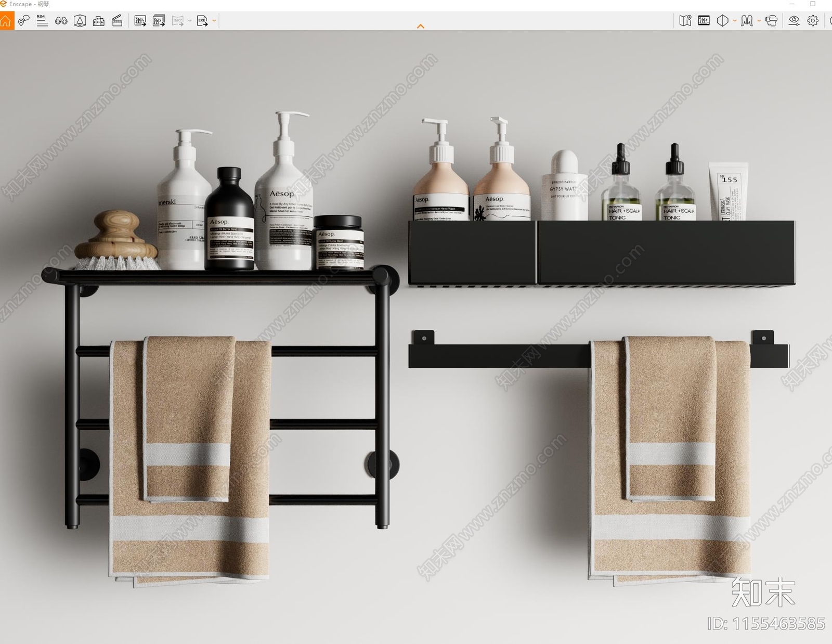832x644 pixels.
Task: Switch navigation mode wings icon
Action: coord(747,21)
